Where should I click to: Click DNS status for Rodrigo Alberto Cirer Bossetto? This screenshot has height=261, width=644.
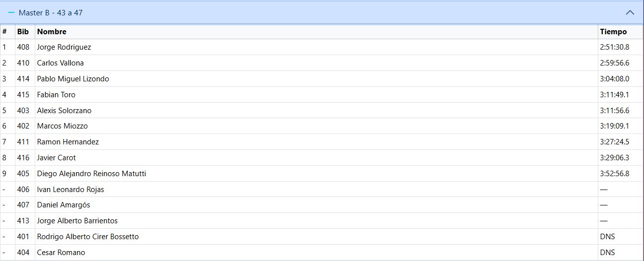[x=607, y=237]
